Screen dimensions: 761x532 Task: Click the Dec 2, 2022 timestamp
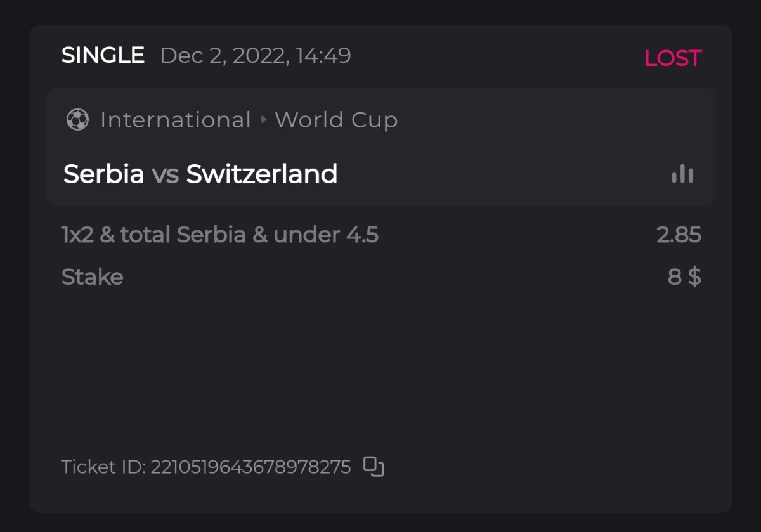click(x=255, y=56)
